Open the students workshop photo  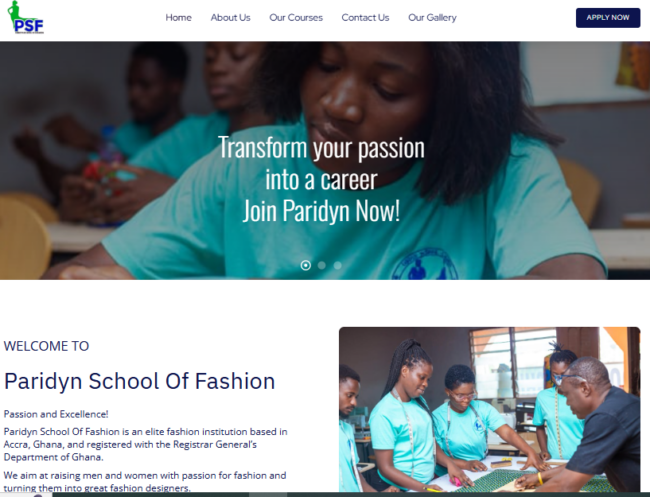point(490,410)
